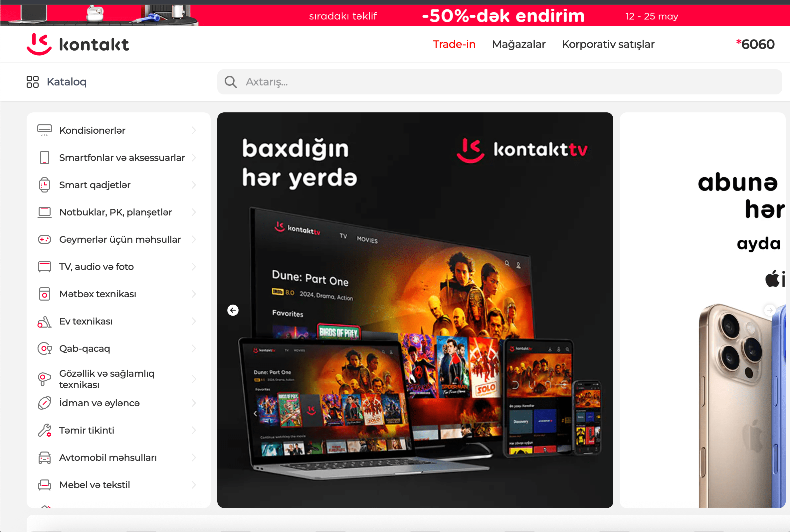Click the gamepad icon beside Geymerlər üçün məhsullar
This screenshot has width=790, height=532.
(45, 239)
